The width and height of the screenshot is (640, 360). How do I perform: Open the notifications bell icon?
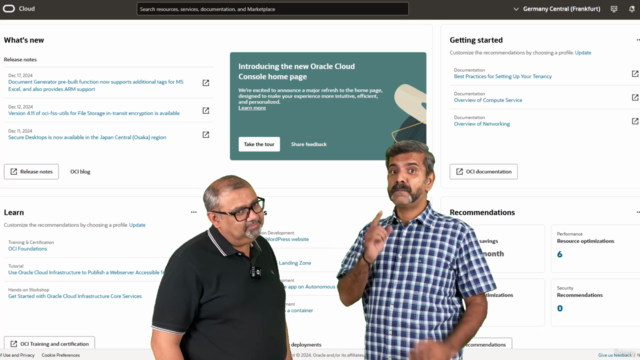tap(632, 9)
